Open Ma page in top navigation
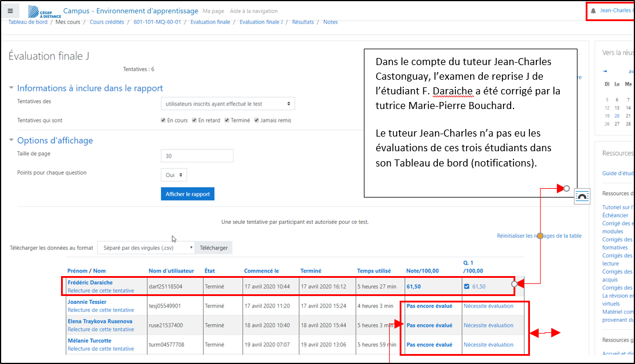Image resolution: width=635 pixels, height=364 pixels. [x=212, y=11]
